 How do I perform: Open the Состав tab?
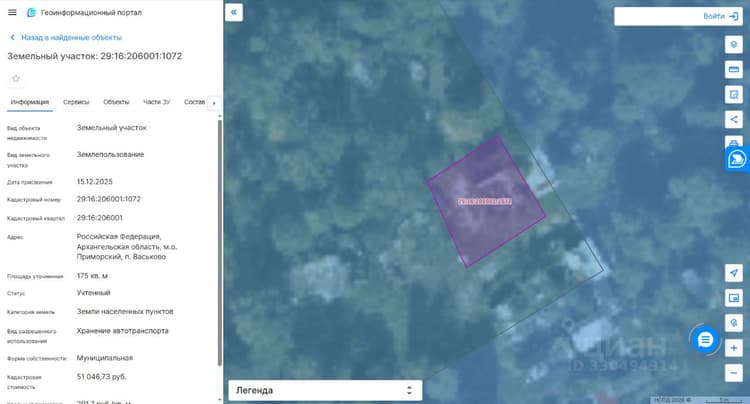pyautogui.click(x=194, y=102)
